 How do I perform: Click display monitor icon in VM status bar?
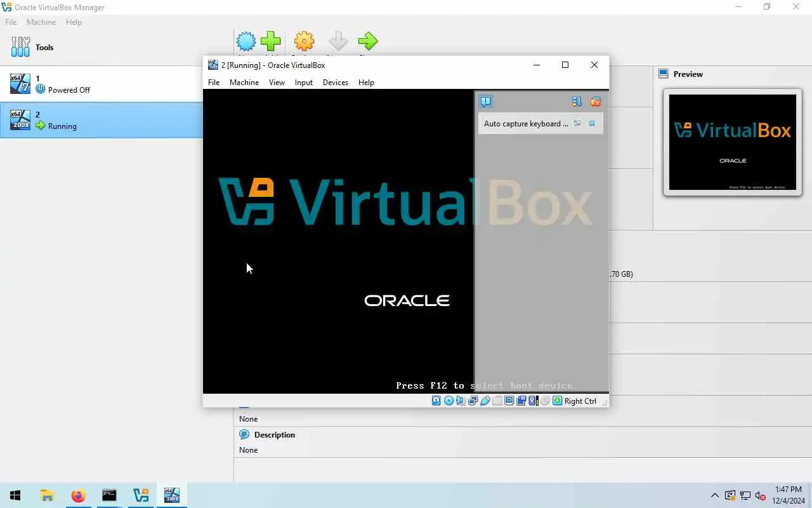pyautogui.click(x=509, y=401)
